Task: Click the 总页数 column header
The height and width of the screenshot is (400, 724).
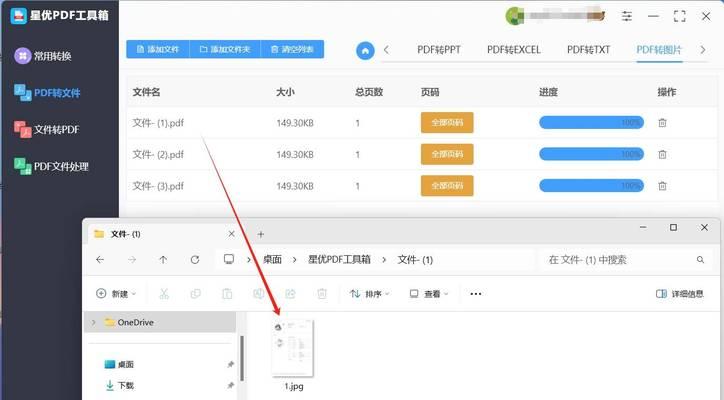Action: [369, 92]
